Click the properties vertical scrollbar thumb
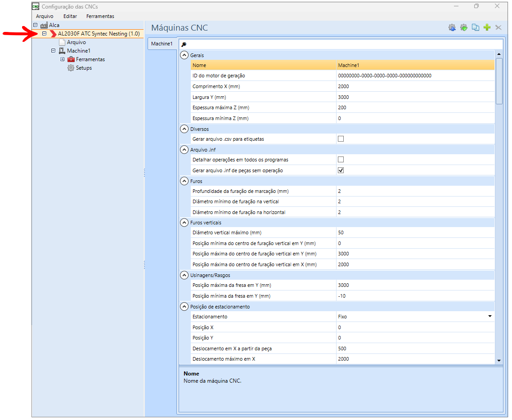This screenshot has width=512, height=420. [x=499, y=81]
